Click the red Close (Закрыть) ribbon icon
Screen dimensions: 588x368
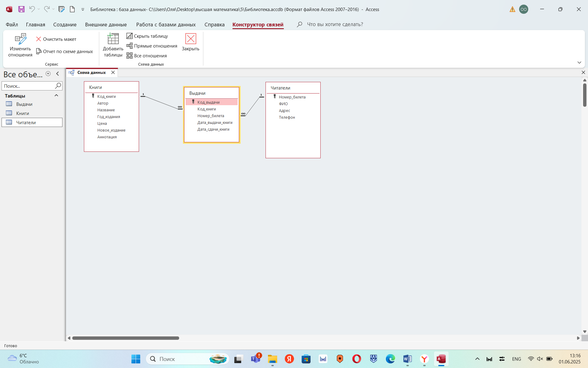190,39
